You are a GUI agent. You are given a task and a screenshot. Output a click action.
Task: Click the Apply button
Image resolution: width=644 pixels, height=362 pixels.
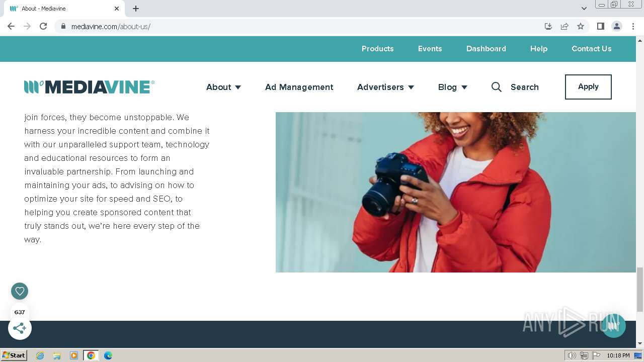tap(588, 87)
